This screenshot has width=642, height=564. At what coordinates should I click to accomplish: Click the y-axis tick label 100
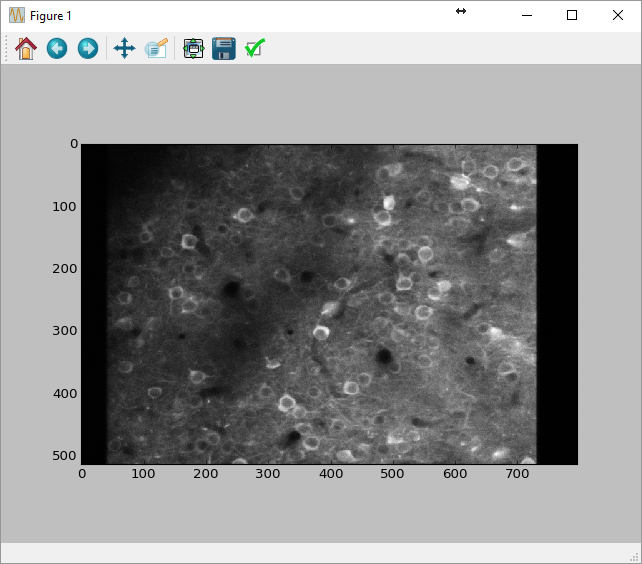tap(66, 206)
